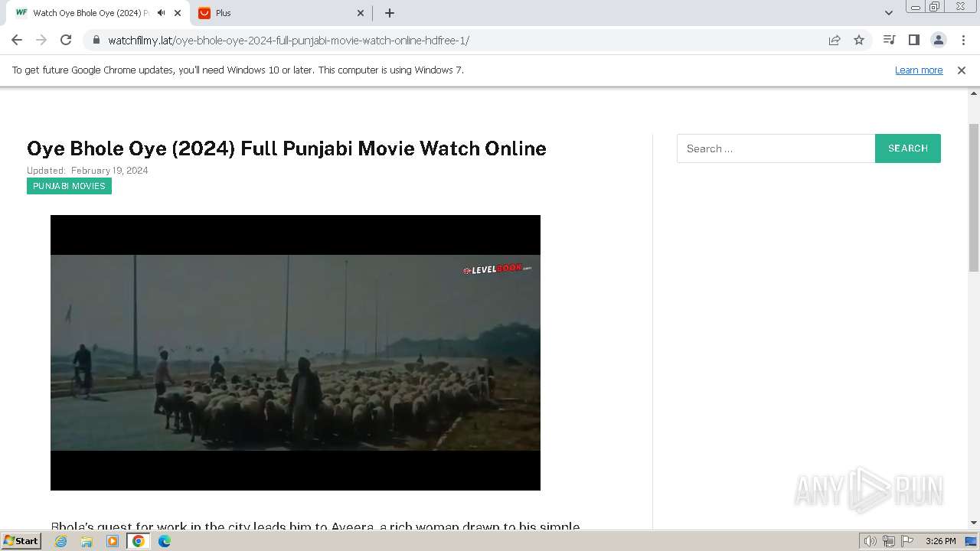Open the Windows Start menu
This screenshot has height=551, width=980.
(x=21, y=540)
